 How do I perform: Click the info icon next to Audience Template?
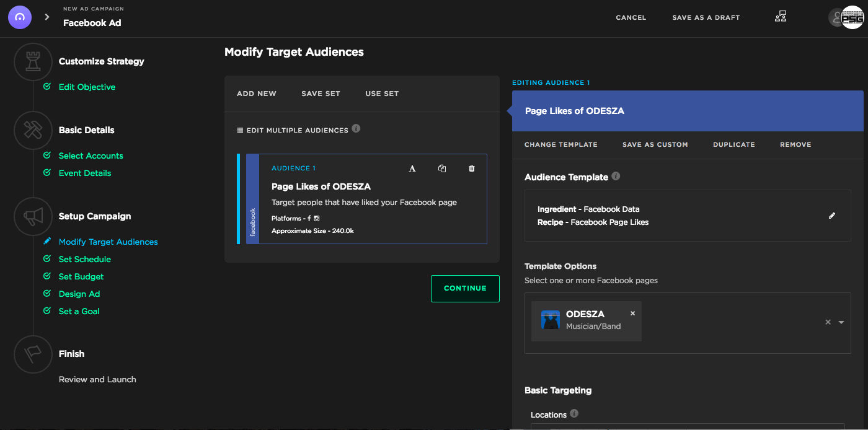[616, 176]
